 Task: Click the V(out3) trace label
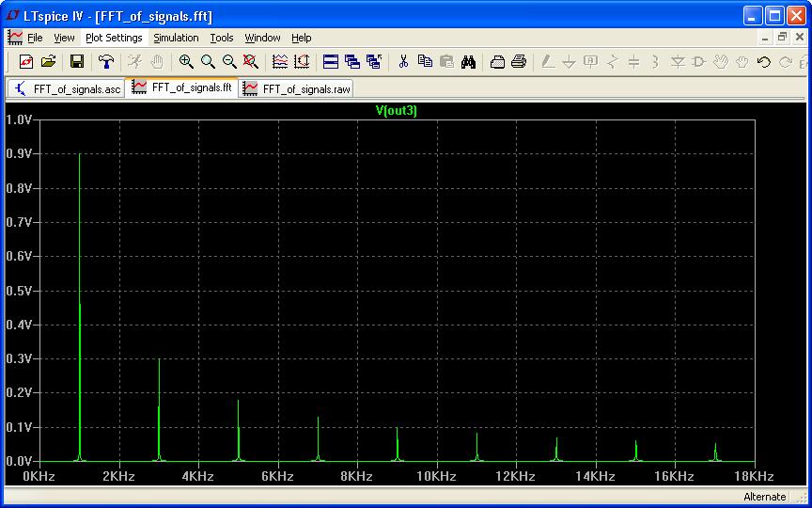pos(396,110)
